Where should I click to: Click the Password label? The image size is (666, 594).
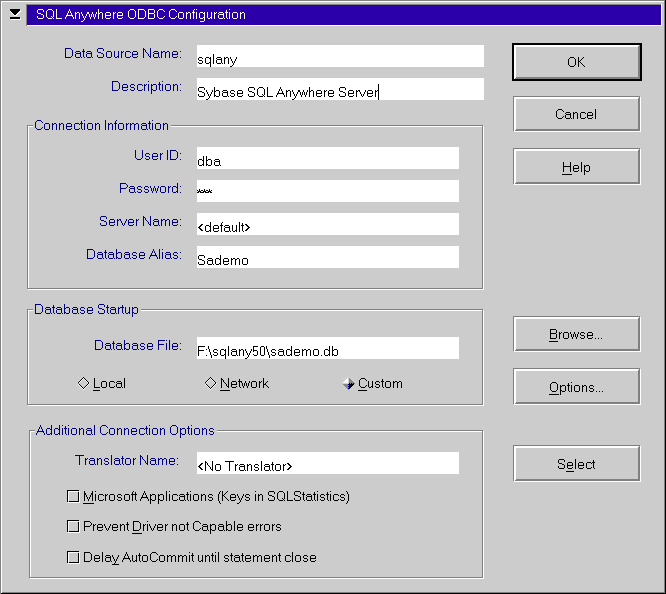pyautogui.click(x=150, y=188)
